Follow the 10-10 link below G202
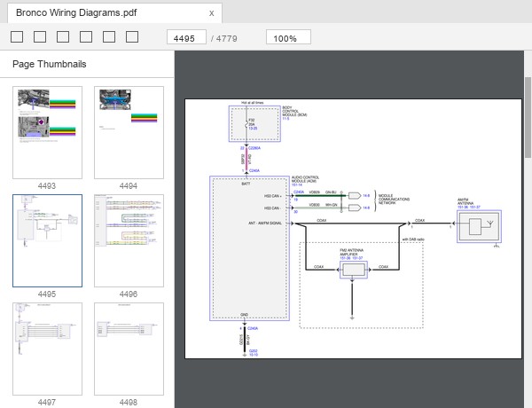Image resolution: width=532 pixels, height=408 pixels. [x=254, y=355]
